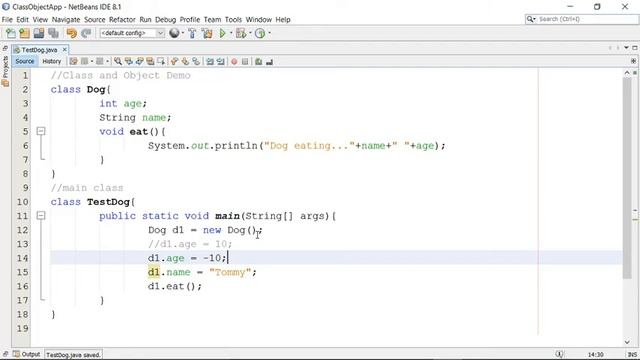Open the Refactor menu
The height and width of the screenshot is (360, 640).
[122, 20]
